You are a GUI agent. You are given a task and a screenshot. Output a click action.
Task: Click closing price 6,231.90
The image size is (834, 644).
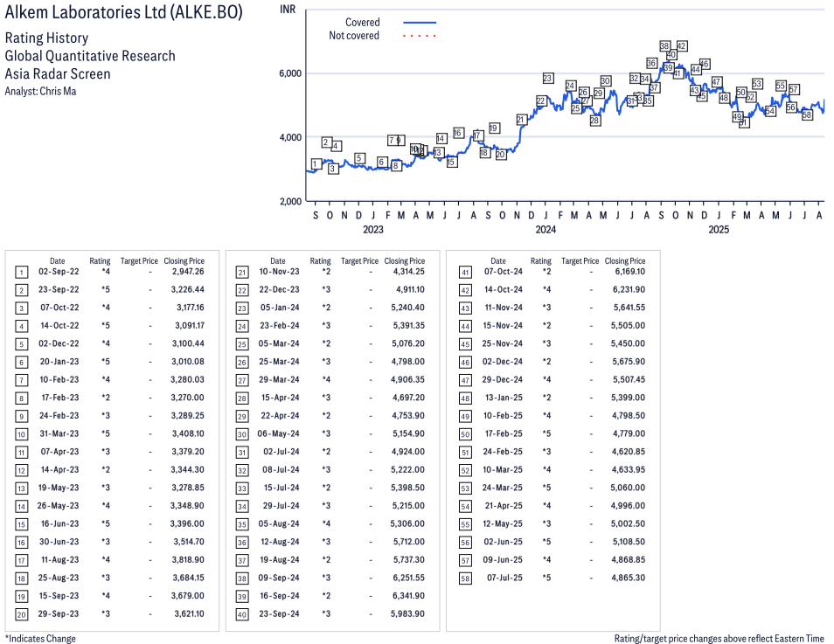click(x=629, y=290)
